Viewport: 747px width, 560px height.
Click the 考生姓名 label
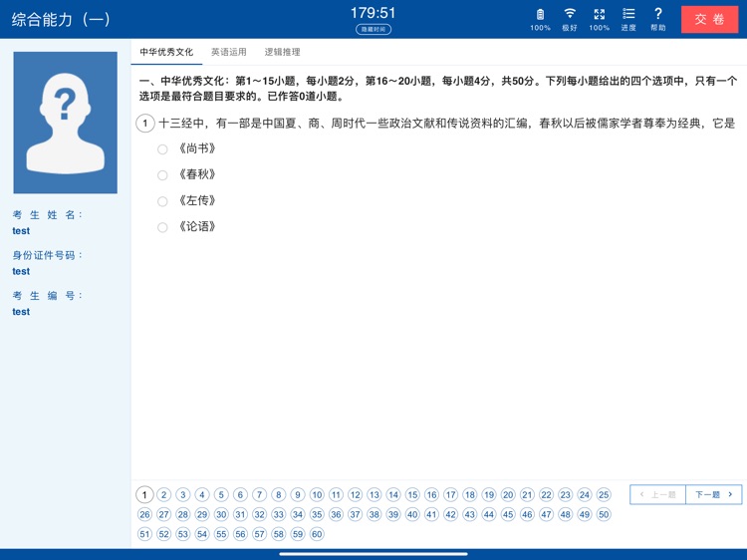point(47,215)
